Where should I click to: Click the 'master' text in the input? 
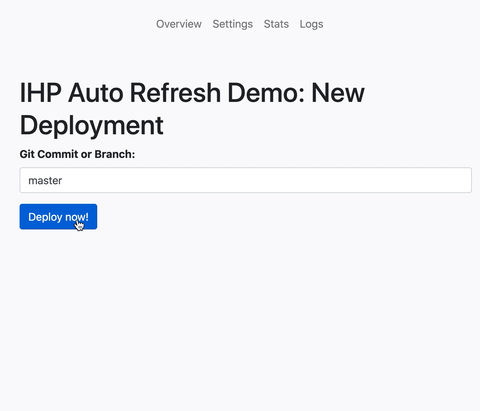pyautogui.click(x=45, y=181)
